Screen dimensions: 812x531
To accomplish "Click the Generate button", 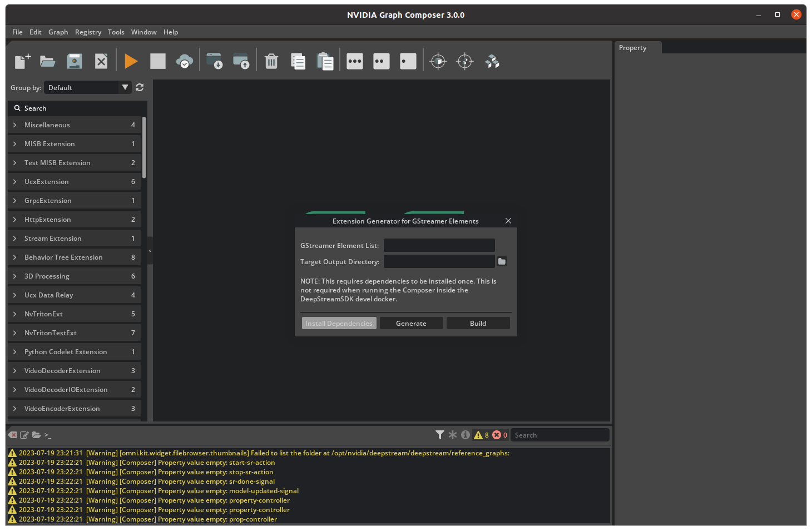I will (412, 323).
